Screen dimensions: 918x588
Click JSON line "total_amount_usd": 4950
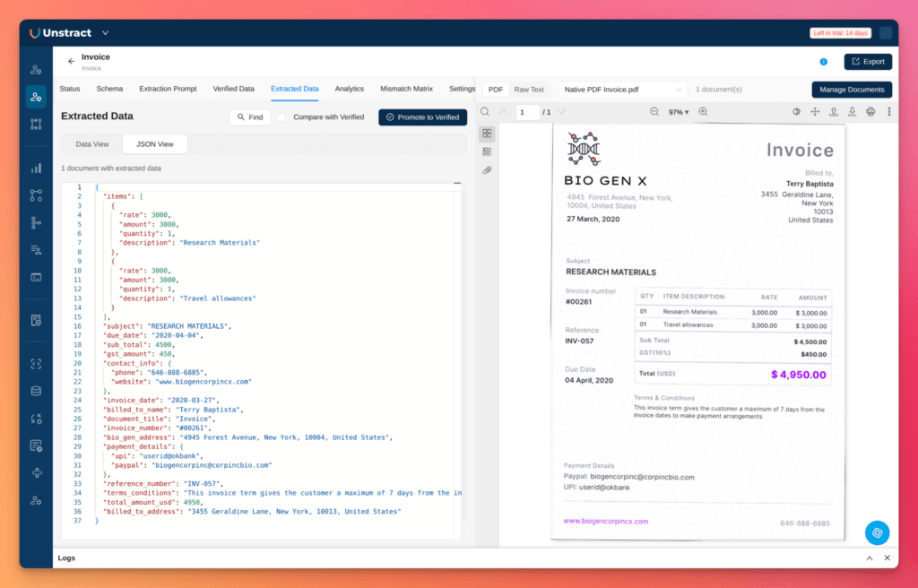152,503
